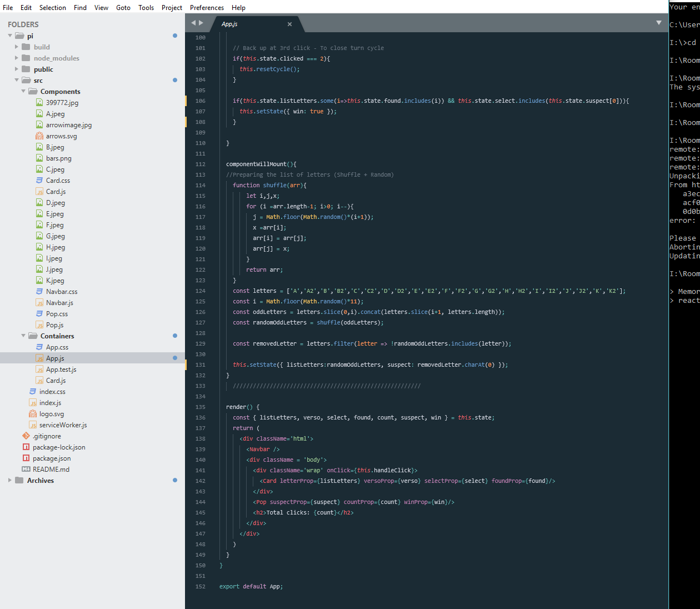Collapse the Containers folder

point(23,336)
